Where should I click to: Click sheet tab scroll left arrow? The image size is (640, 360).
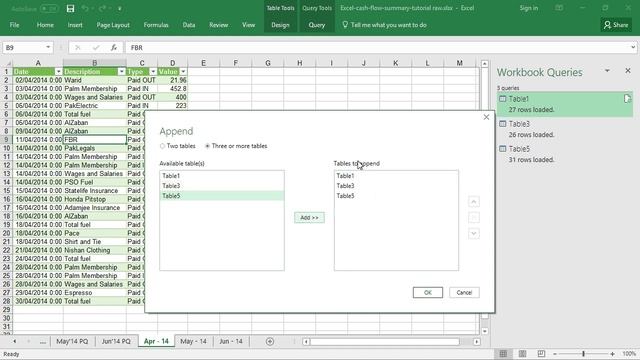15,341
